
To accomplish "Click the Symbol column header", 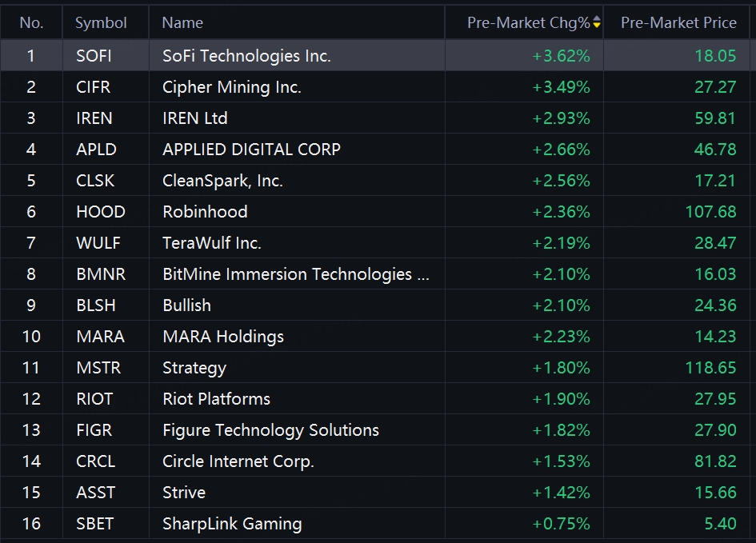I will click(x=101, y=22).
